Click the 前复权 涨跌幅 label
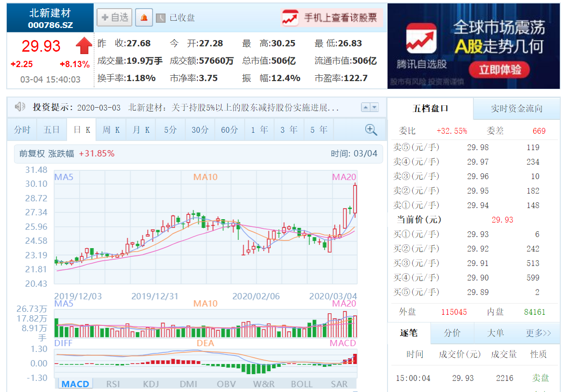 pos(46,154)
